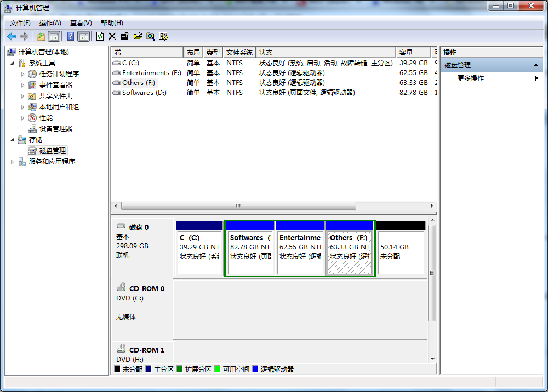
Task: Select the Disk Management tree icon
Action: coord(32,151)
